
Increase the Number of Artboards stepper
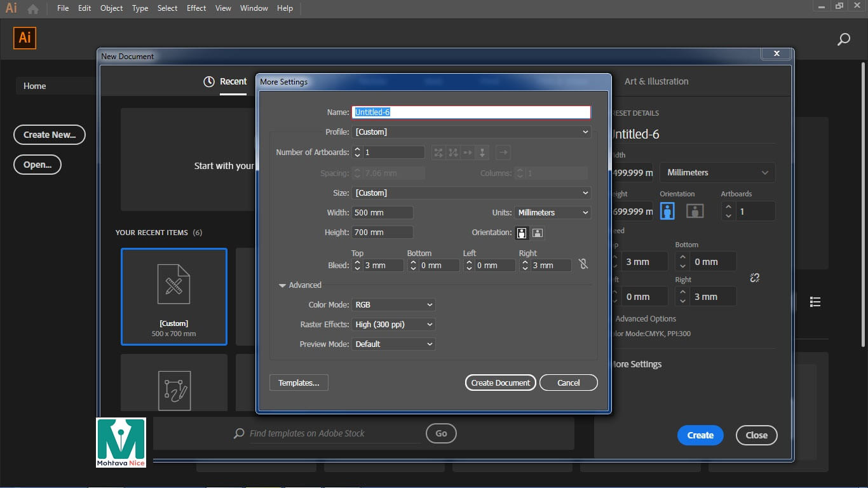click(x=357, y=149)
